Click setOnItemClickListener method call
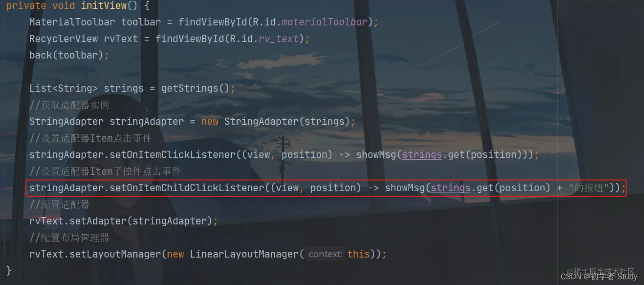Viewport: 644px width, 285px height. click(172, 155)
